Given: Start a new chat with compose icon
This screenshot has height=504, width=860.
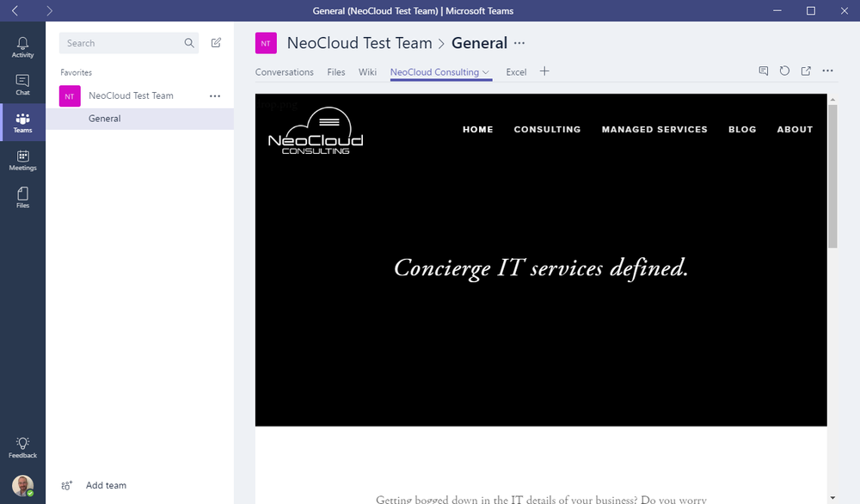Looking at the screenshot, I should click(x=216, y=43).
